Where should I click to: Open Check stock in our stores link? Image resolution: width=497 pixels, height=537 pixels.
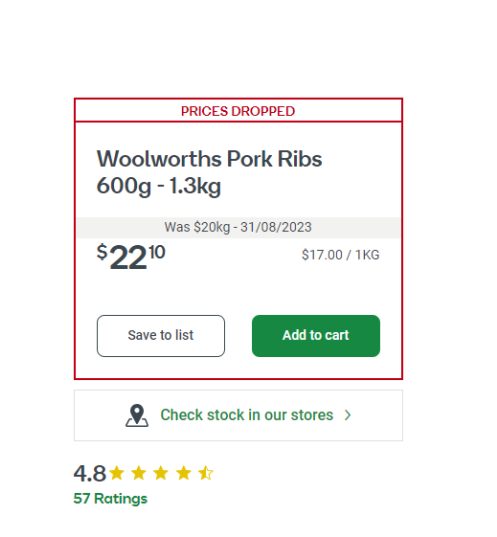pos(247,415)
